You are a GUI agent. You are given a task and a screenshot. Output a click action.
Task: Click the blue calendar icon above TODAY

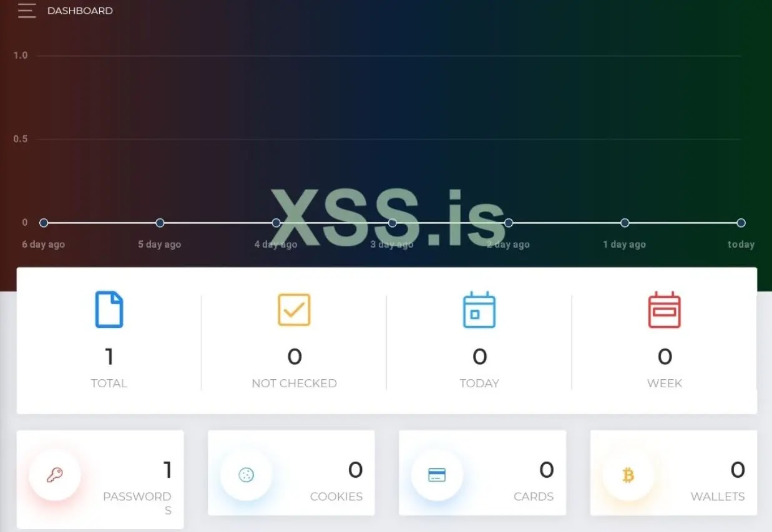click(x=479, y=310)
